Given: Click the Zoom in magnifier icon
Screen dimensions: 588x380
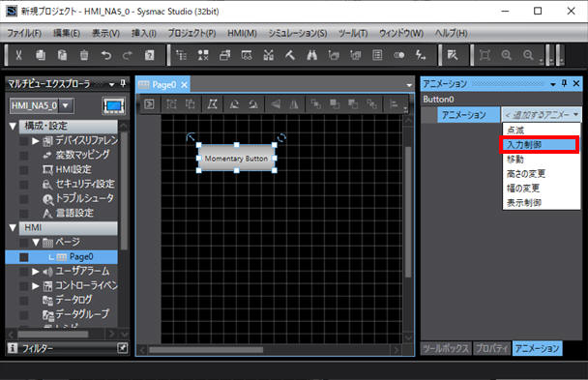Looking at the screenshot, I should pos(506,55).
